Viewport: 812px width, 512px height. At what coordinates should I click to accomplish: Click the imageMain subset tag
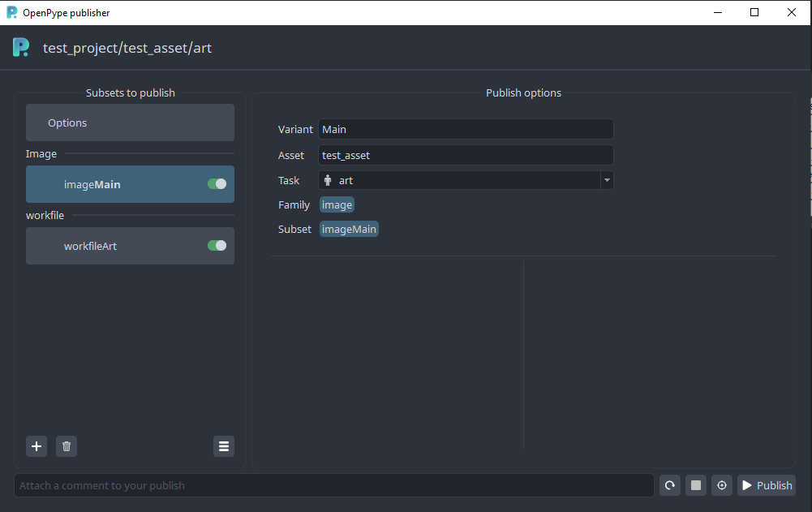coord(349,229)
